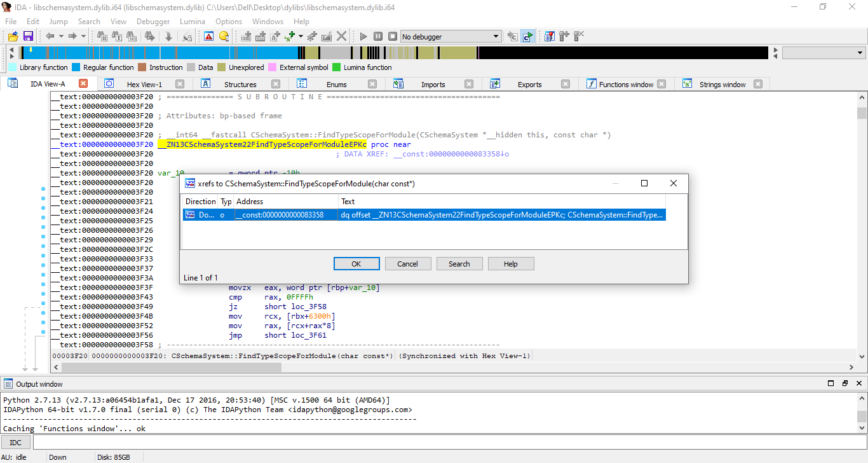
Task: Confirm xrefs dialog with OK
Action: (356, 264)
